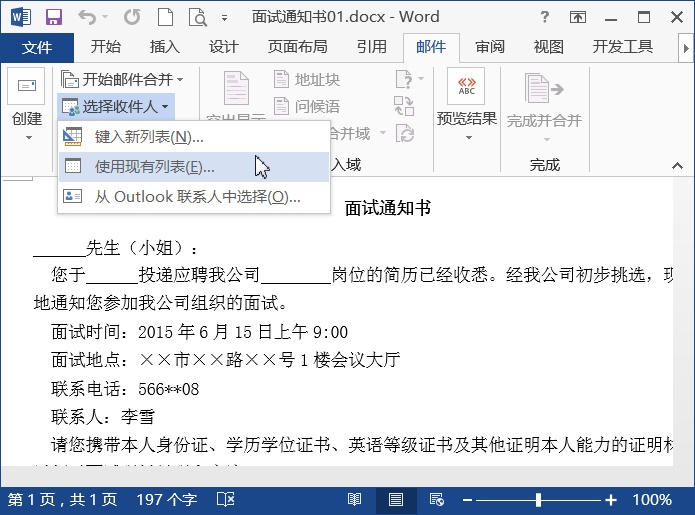Click the 完成并合并 icon

544,88
